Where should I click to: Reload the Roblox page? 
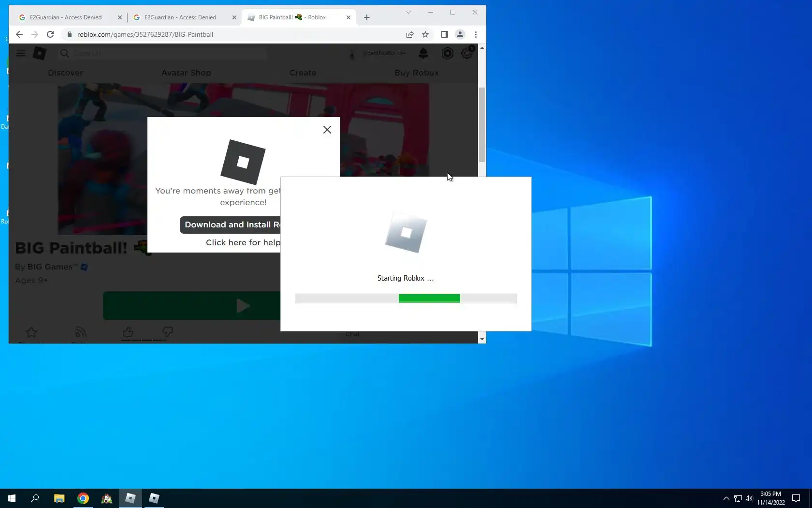(50, 34)
